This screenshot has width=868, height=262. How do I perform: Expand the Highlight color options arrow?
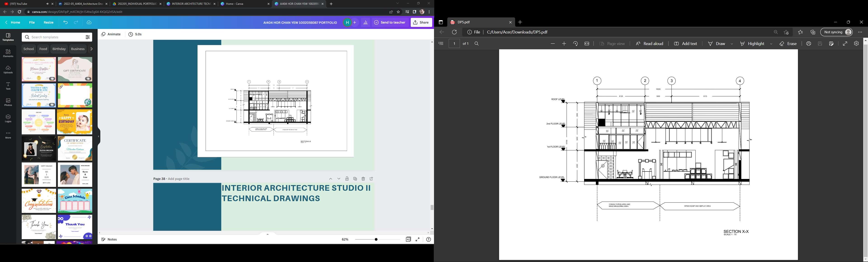(x=771, y=44)
